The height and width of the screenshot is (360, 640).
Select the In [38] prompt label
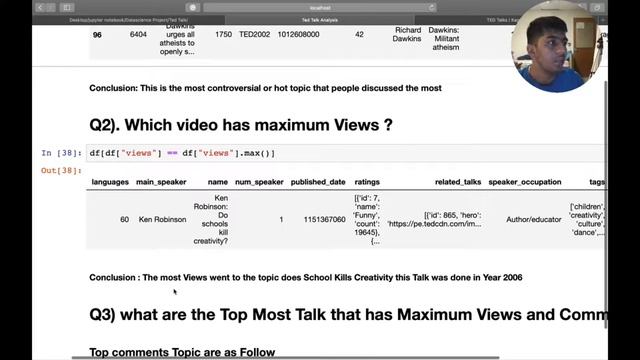tap(61, 153)
